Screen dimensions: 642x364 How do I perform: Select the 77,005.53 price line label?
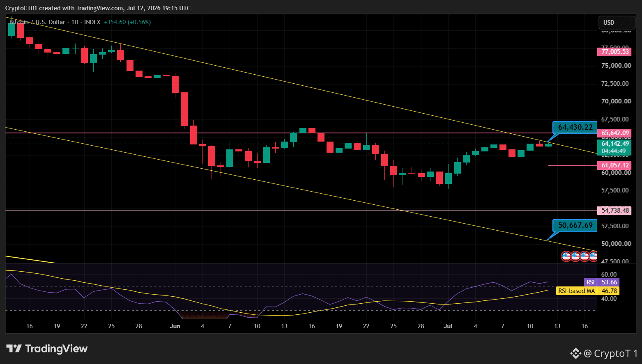pos(614,52)
